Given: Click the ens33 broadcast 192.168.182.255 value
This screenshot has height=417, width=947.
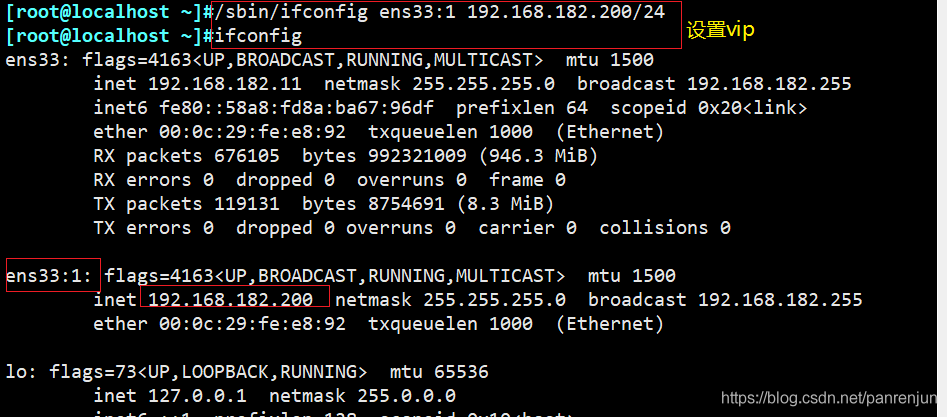Looking at the screenshot, I should coord(769,84).
